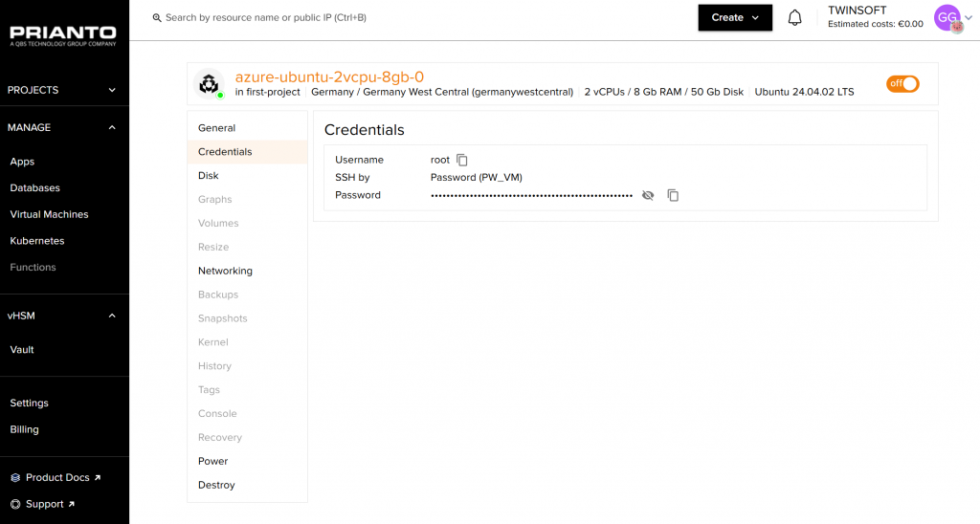Click the GG user avatar
The height and width of the screenshot is (524, 980).
[947, 18]
